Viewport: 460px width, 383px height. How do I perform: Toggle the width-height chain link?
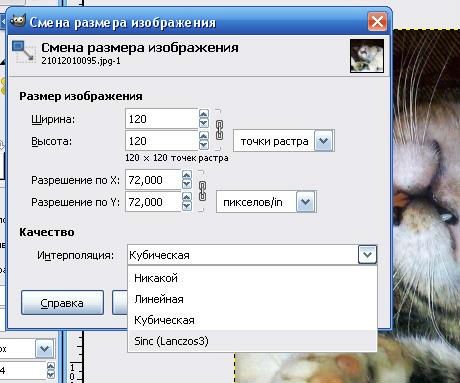(219, 130)
